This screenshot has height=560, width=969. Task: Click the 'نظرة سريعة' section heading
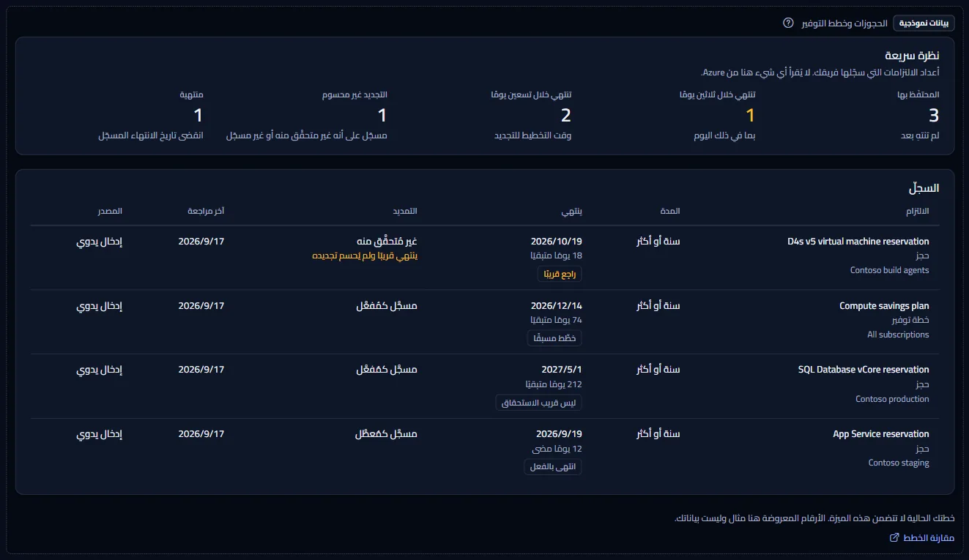click(x=913, y=56)
